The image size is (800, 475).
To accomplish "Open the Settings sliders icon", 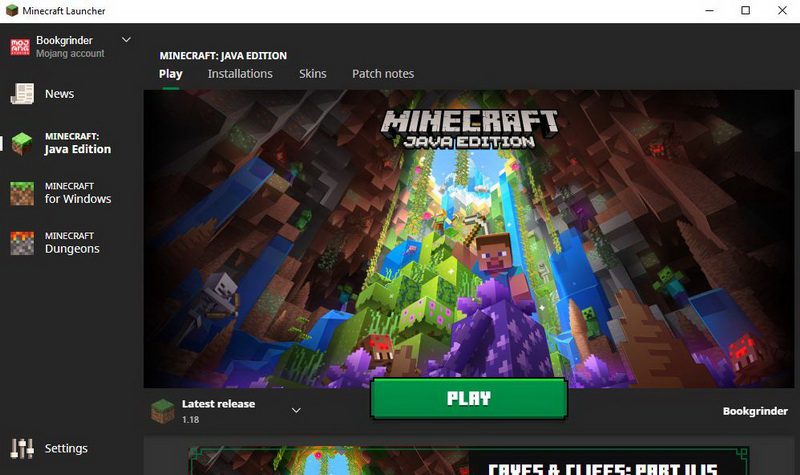I will (22, 448).
